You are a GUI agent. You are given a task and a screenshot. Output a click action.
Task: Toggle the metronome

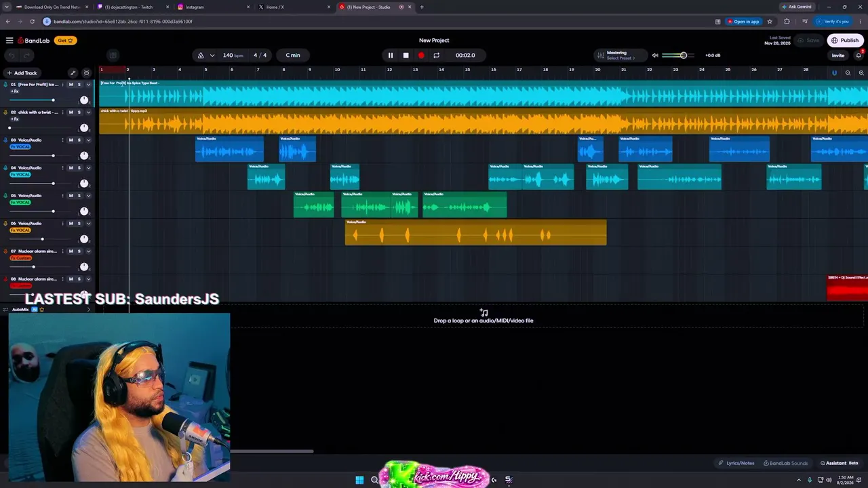click(201, 56)
